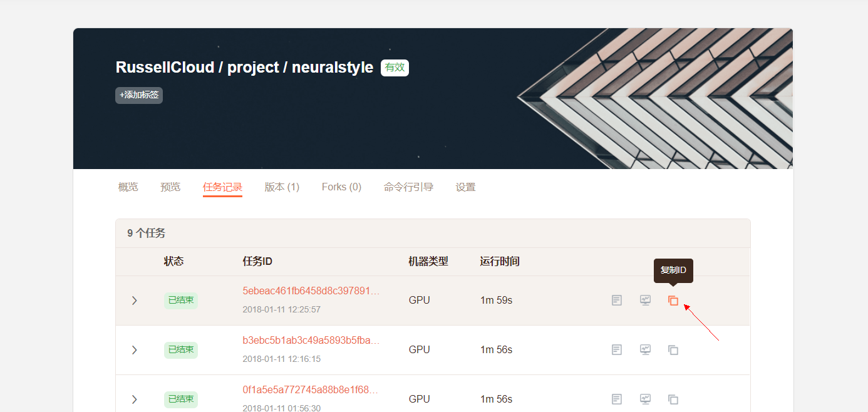Click the timestamp 2018-01-11 12:25:57

tap(282, 310)
